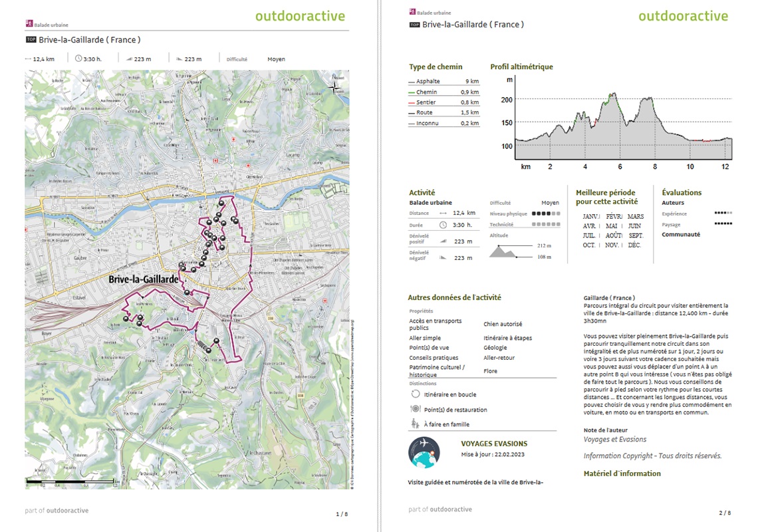Click the 'part of outdooractive' footer on page 1
This screenshot has height=532, width=758.
(x=57, y=510)
